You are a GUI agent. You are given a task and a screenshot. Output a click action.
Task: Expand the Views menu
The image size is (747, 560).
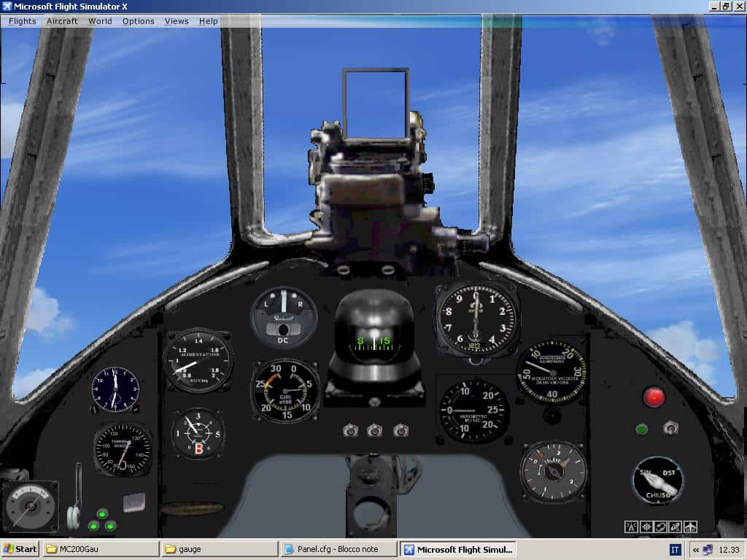click(177, 21)
